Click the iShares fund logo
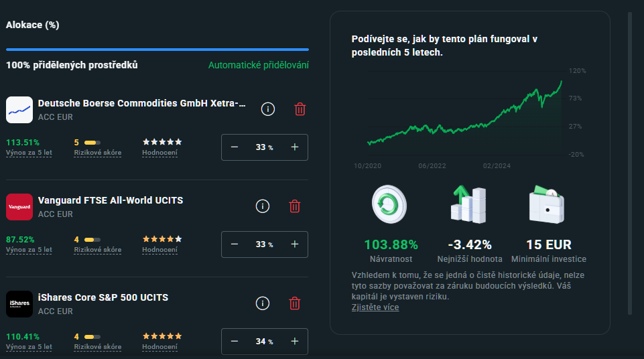The image size is (644, 359). click(x=19, y=303)
